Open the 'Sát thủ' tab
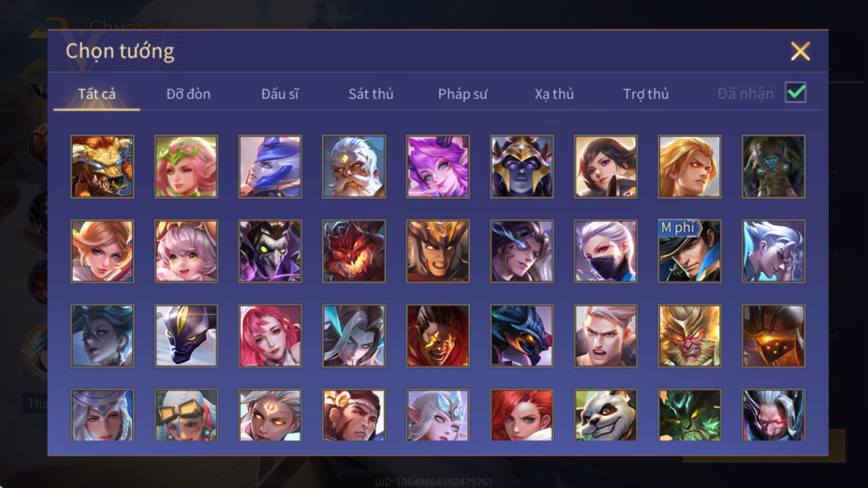 pos(371,94)
